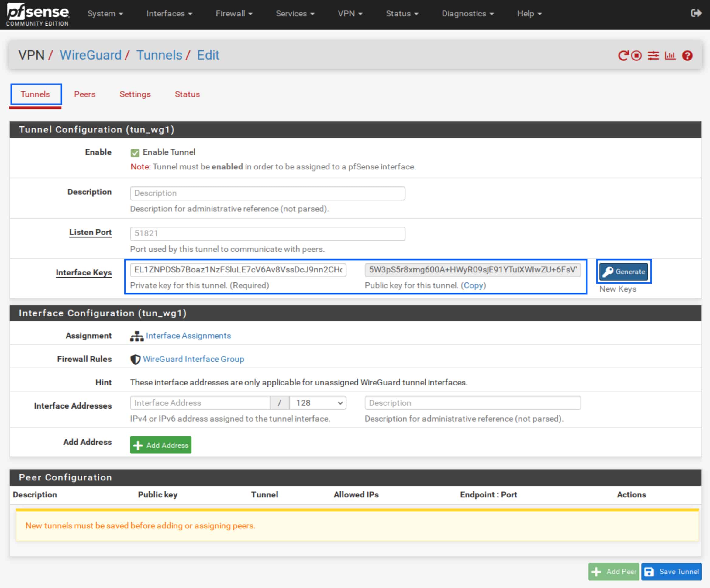This screenshot has width=710, height=588.
Task: Click the Edit breadcrumb link
Action: tap(208, 55)
